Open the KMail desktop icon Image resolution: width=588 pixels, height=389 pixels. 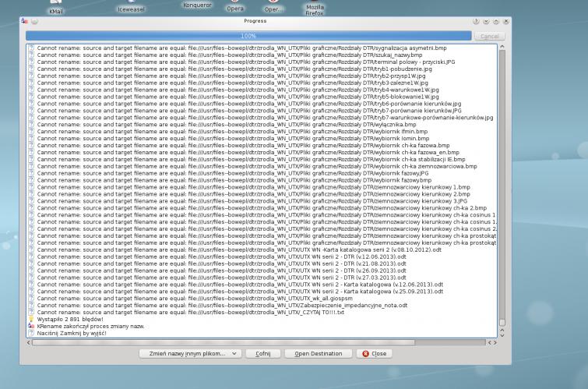(x=56, y=9)
